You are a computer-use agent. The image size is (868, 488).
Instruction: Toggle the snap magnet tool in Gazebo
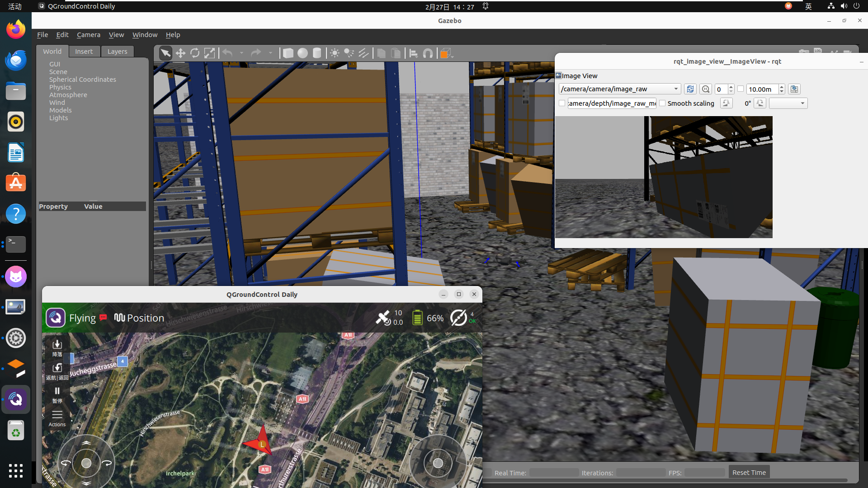(x=428, y=53)
